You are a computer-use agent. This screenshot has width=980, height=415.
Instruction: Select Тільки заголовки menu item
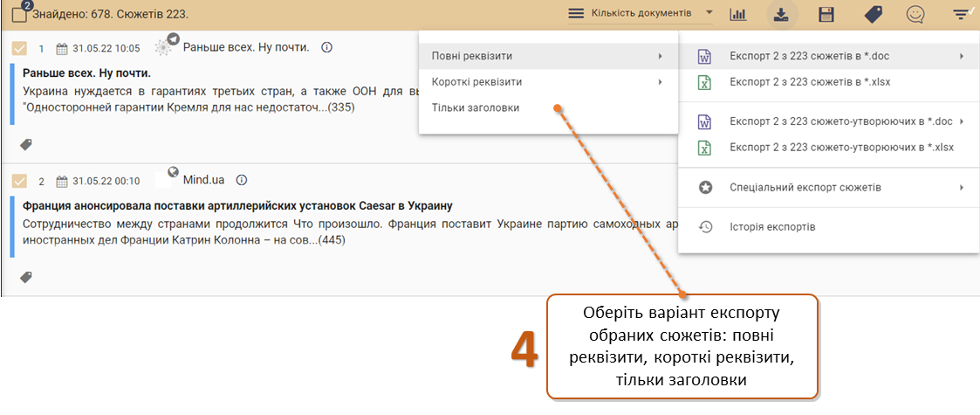coord(548,107)
